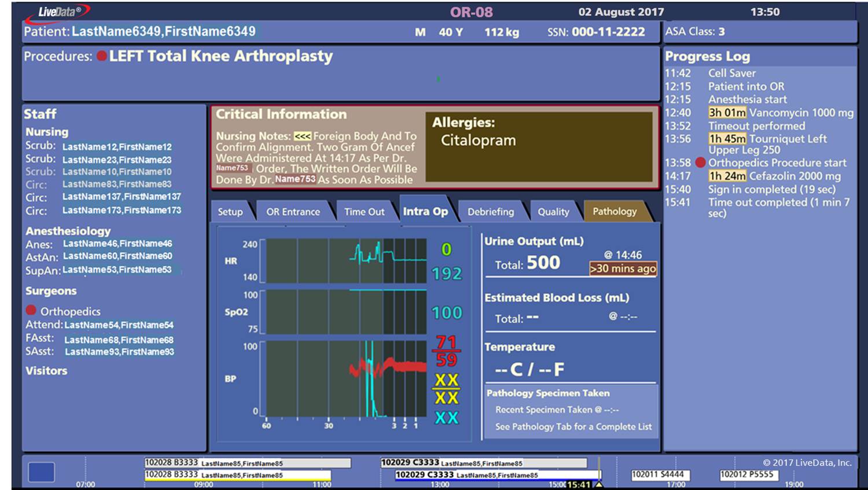
Task: Click the "3h 01m" Vancomycin timer badge
Action: (x=727, y=112)
